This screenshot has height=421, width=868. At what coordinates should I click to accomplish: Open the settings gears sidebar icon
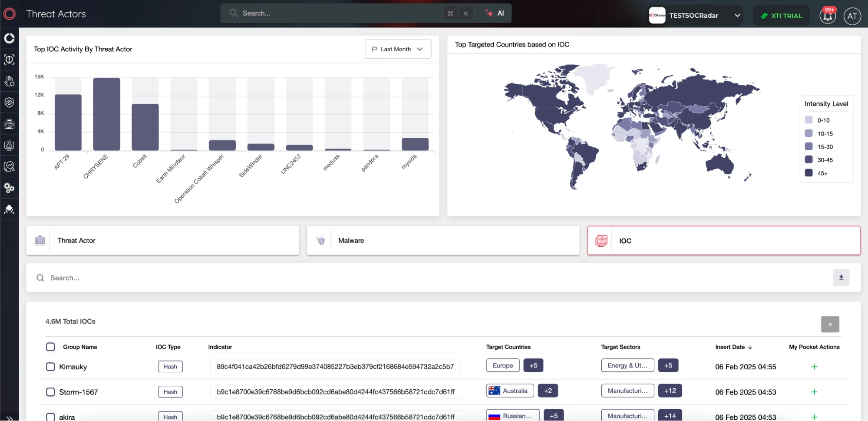[9, 188]
